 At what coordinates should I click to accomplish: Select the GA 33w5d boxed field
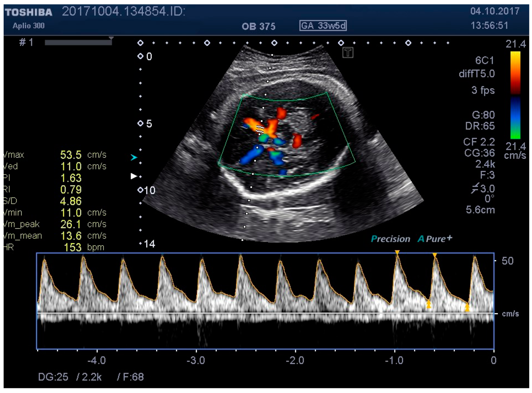click(x=323, y=26)
